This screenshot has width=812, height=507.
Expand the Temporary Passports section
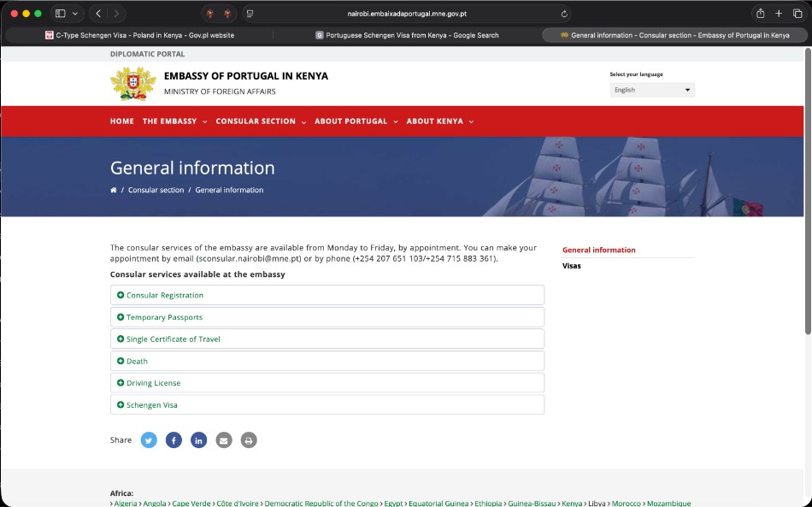tap(327, 317)
